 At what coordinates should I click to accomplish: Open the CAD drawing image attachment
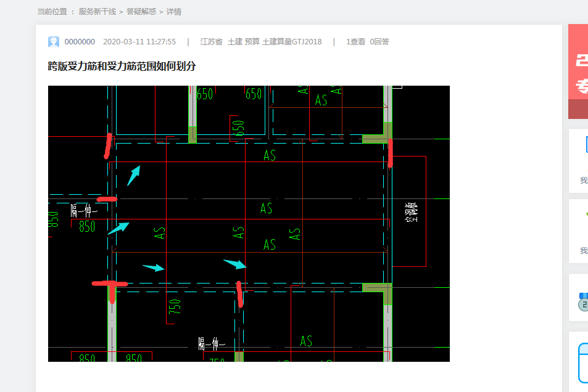point(249,224)
